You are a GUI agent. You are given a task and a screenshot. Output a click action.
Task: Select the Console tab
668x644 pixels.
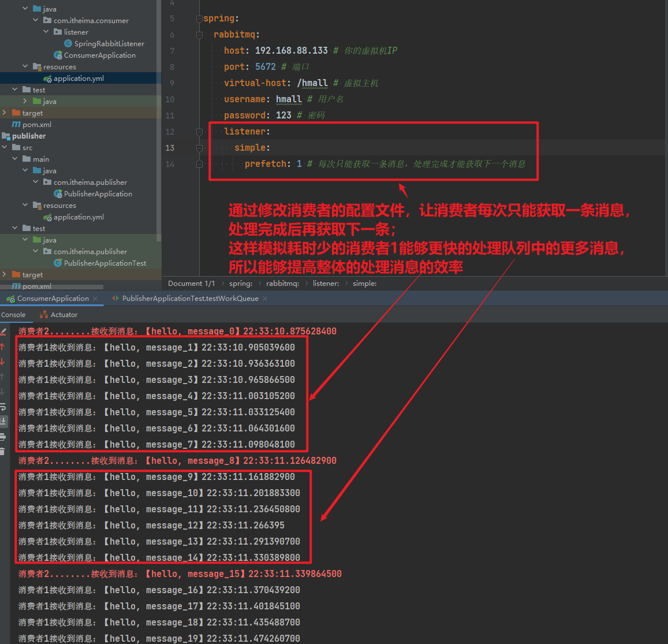click(x=13, y=315)
